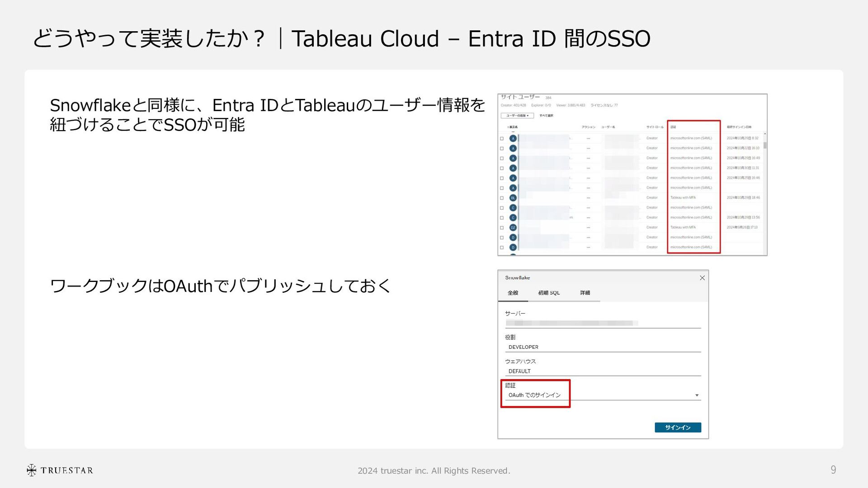Switch to the 初期 SQL tab

click(549, 293)
